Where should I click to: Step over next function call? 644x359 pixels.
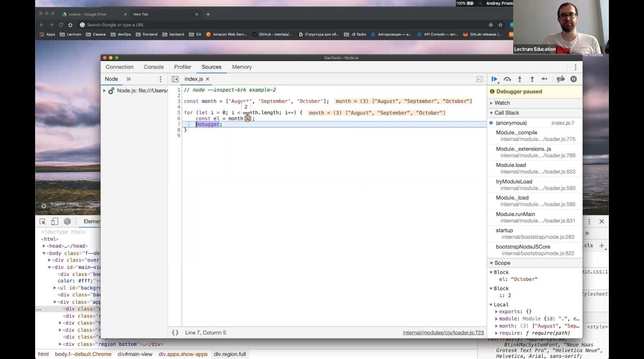coord(507,79)
